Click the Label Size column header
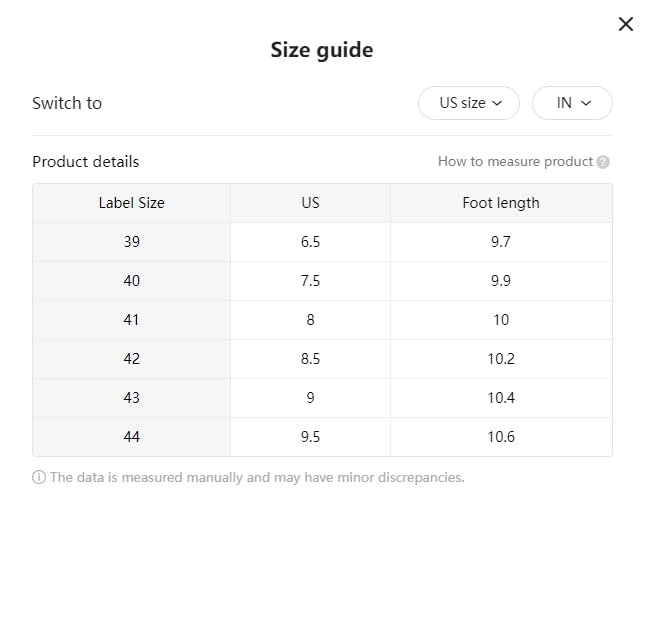This screenshot has width=647, height=635. [x=131, y=203]
